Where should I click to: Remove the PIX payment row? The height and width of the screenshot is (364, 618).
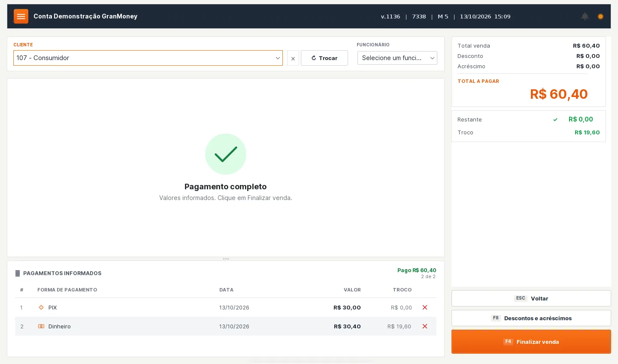pos(425,307)
